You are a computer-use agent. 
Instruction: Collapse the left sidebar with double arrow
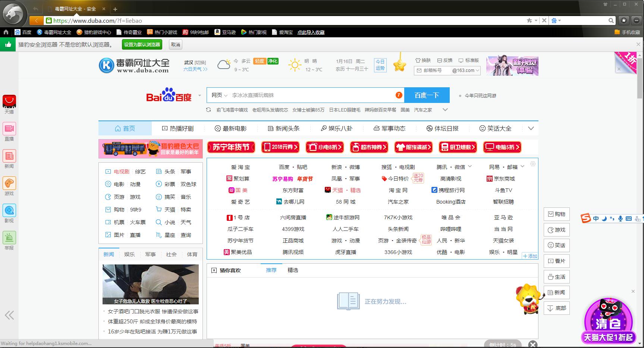9,315
